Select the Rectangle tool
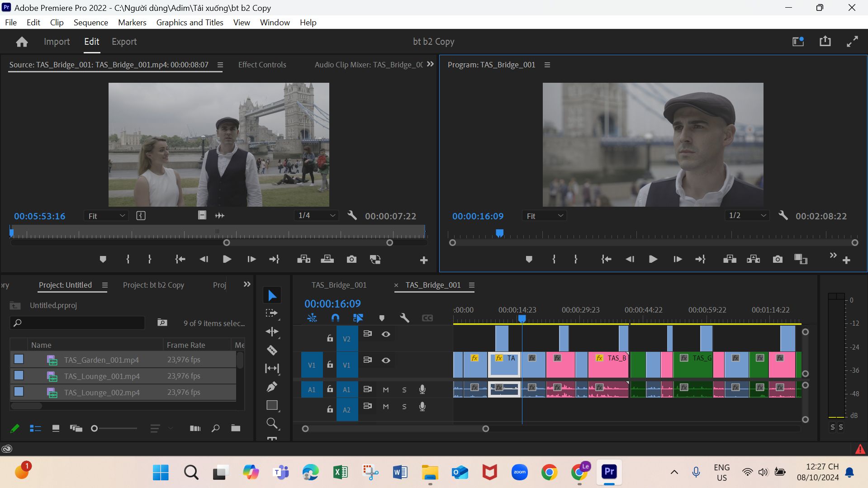This screenshot has height=488, width=868. pos(272,405)
